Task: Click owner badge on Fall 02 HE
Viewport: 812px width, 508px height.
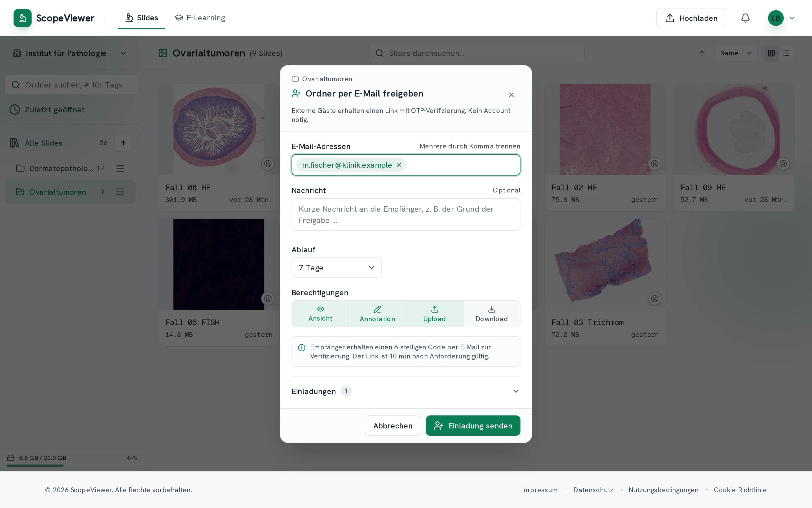Action: pyautogui.click(x=655, y=164)
